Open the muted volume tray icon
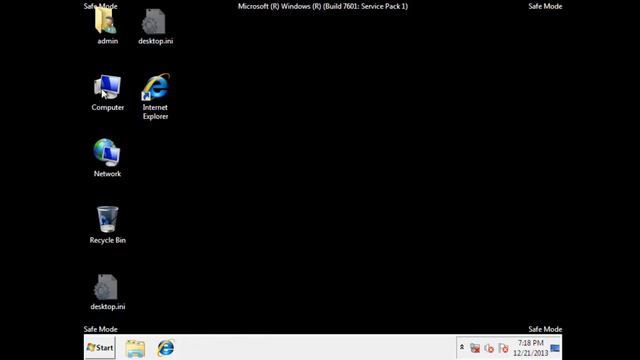 pyautogui.click(x=489, y=348)
